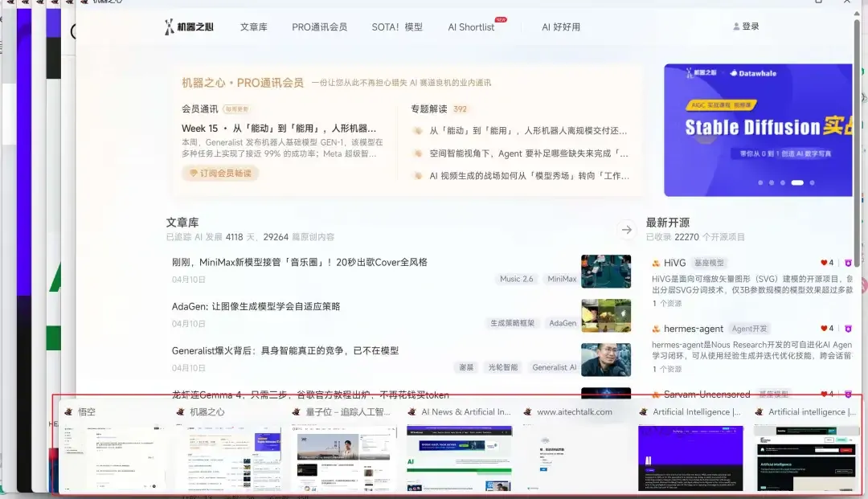The height and width of the screenshot is (499, 868).
Task: Click the bullet icon before 空间智能视角下 topic
Action: tap(417, 153)
